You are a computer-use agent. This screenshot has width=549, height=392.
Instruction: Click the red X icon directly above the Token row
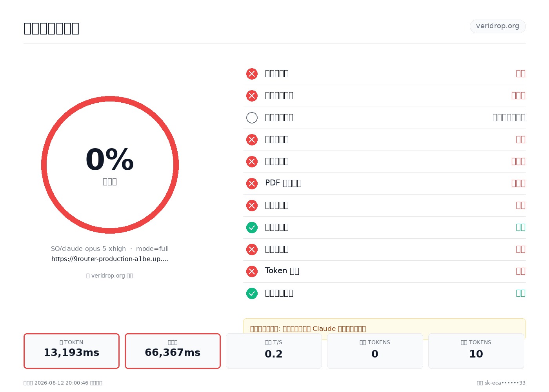click(252, 249)
